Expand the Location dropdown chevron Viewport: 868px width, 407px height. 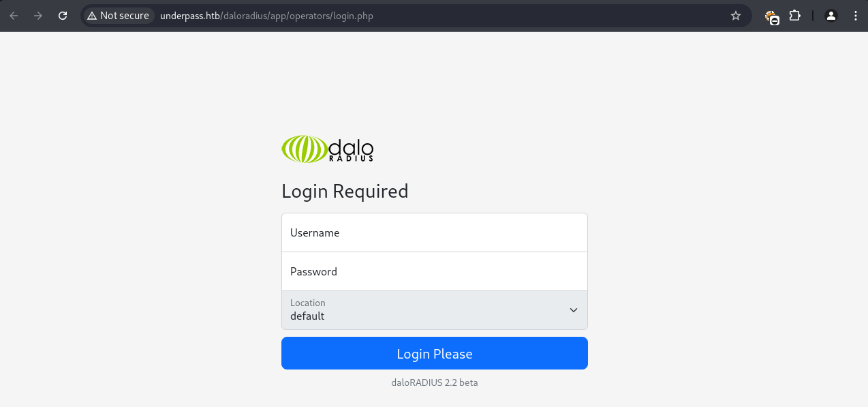(x=574, y=310)
